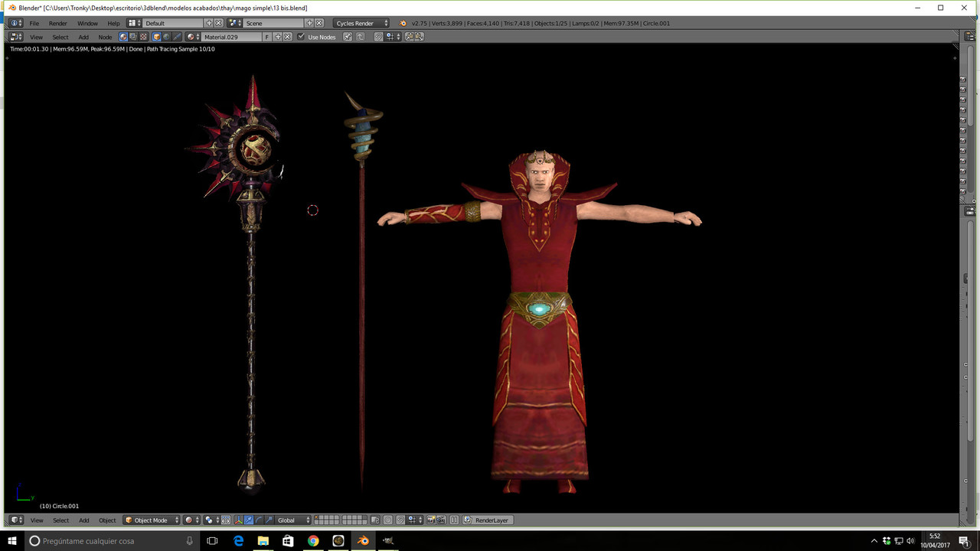
Task: Delete the current Scene with X icon
Action: pyautogui.click(x=319, y=23)
